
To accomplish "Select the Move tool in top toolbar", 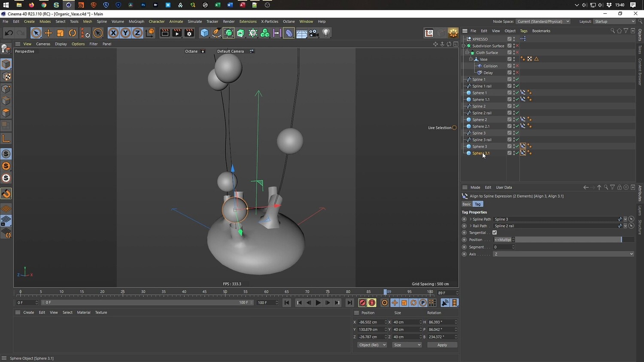I will click(x=48, y=33).
